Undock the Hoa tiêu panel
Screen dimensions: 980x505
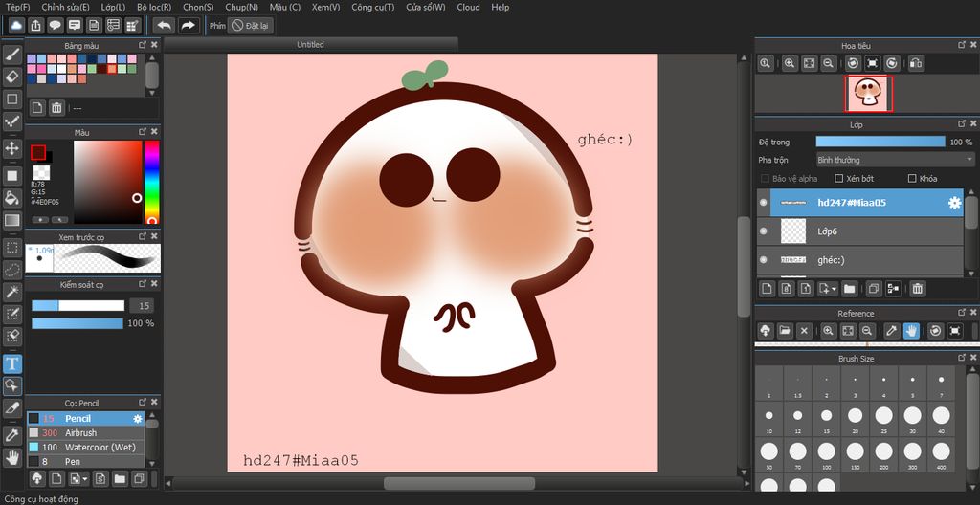click(961, 45)
